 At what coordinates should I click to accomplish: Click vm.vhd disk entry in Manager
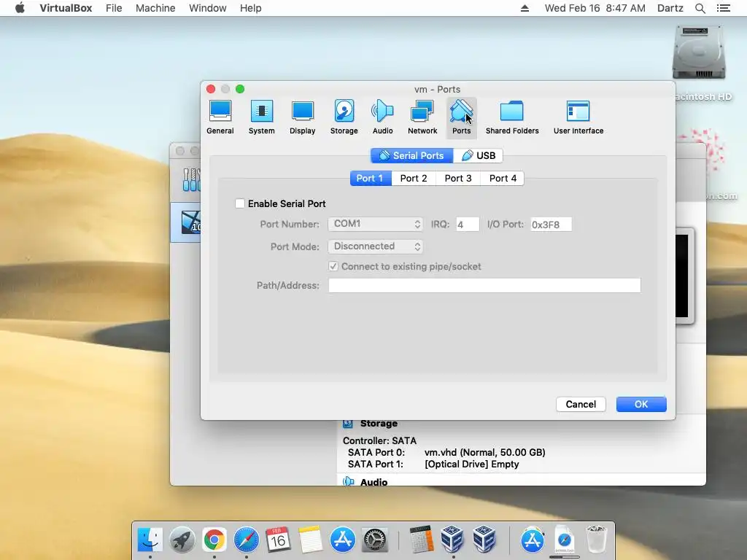484,452
